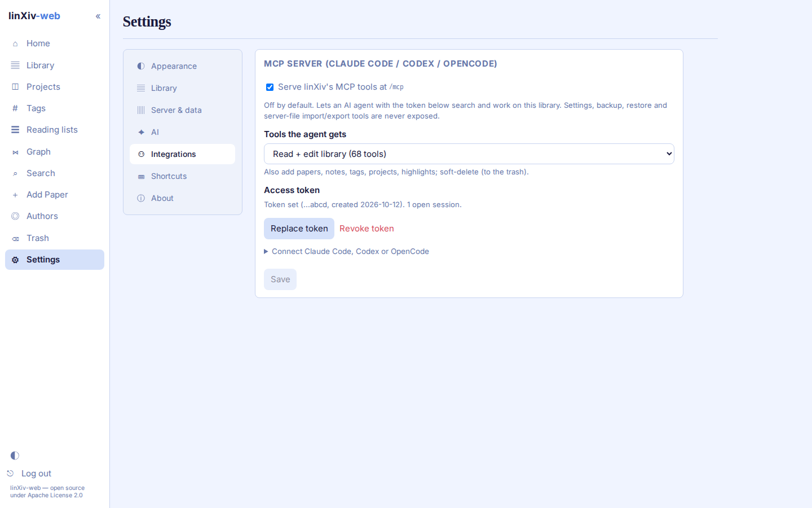Click the Authors circle icon
This screenshot has width=812, height=508.
coord(15,216)
